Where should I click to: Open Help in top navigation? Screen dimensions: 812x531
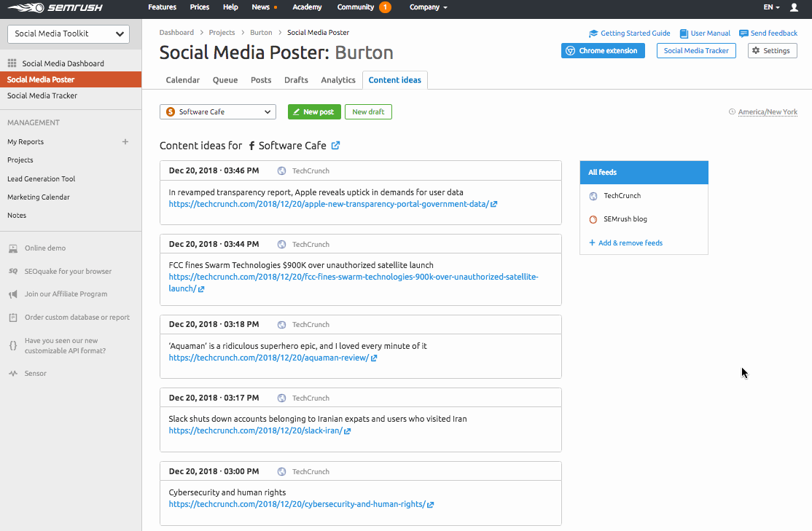click(230, 7)
